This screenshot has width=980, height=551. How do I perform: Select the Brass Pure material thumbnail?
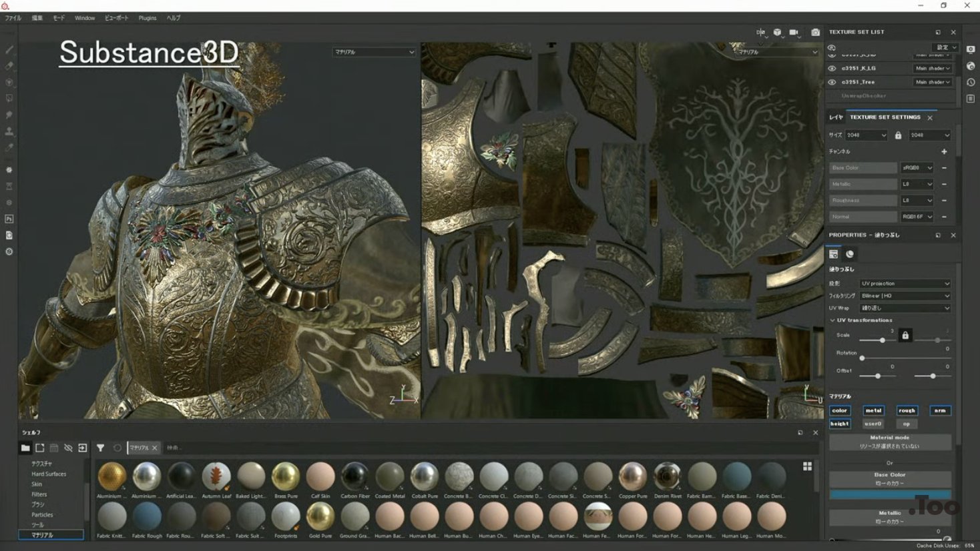click(286, 476)
